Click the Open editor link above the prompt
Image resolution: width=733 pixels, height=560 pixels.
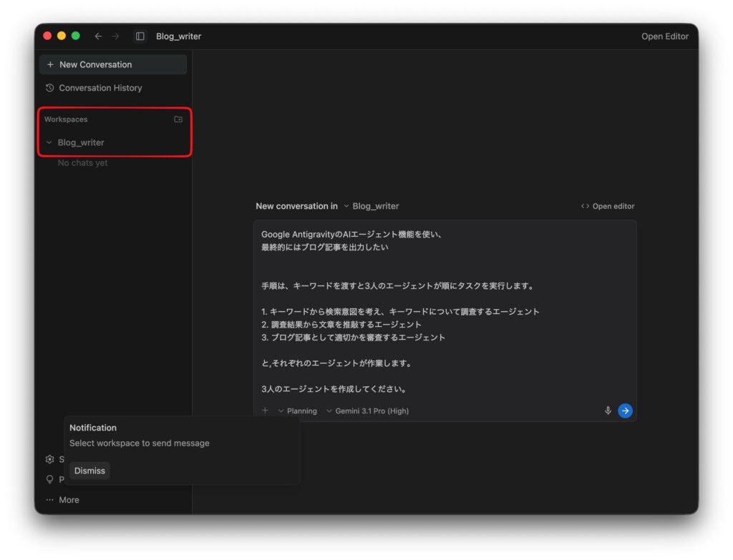pos(608,206)
